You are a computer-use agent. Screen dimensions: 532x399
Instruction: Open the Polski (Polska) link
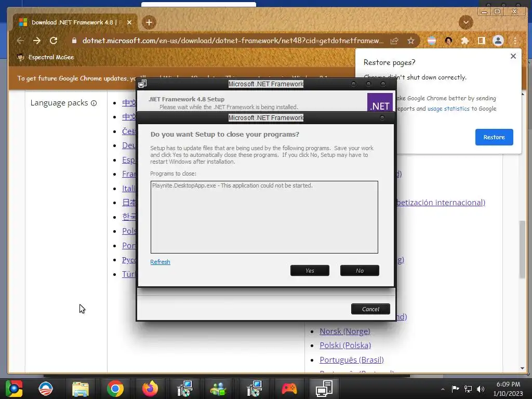345,345
